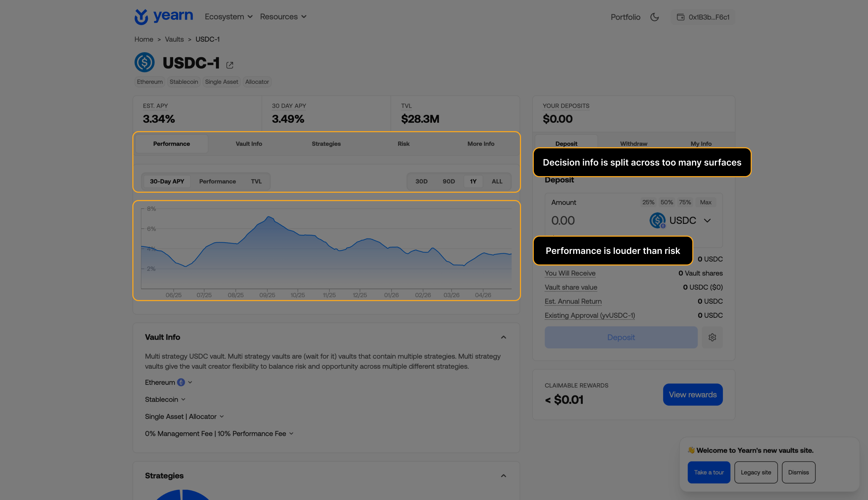The height and width of the screenshot is (500, 868).
Task: Open USDC-1 external link icon
Action: click(230, 65)
